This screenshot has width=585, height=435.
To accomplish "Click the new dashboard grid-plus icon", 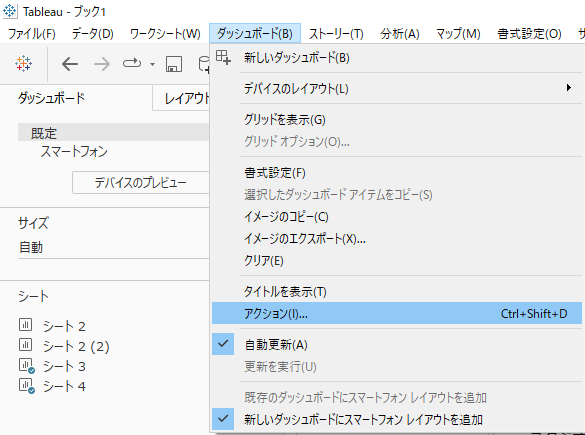I will pyautogui.click(x=223, y=57).
